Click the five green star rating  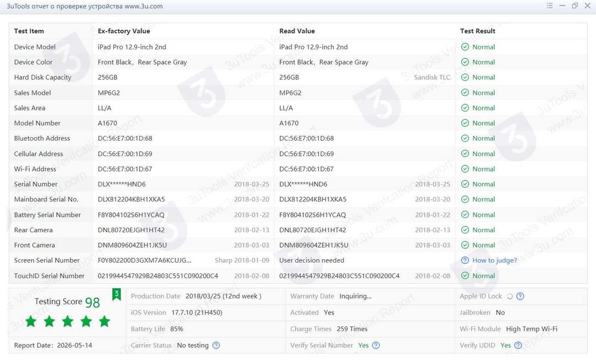click(x=68, y=322)
